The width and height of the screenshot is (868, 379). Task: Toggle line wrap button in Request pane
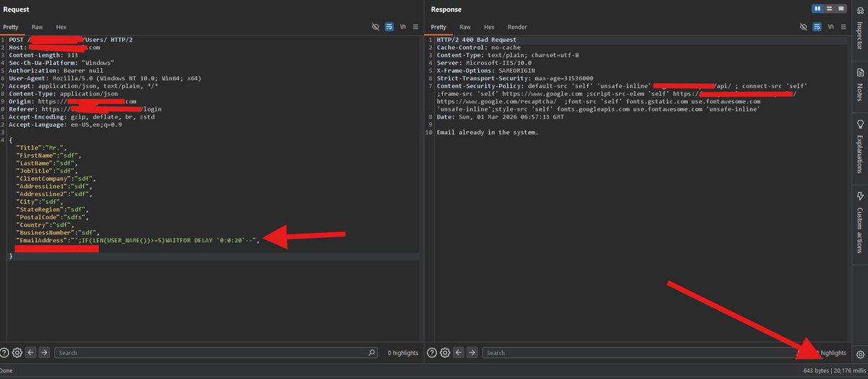(x=389, y=27)
